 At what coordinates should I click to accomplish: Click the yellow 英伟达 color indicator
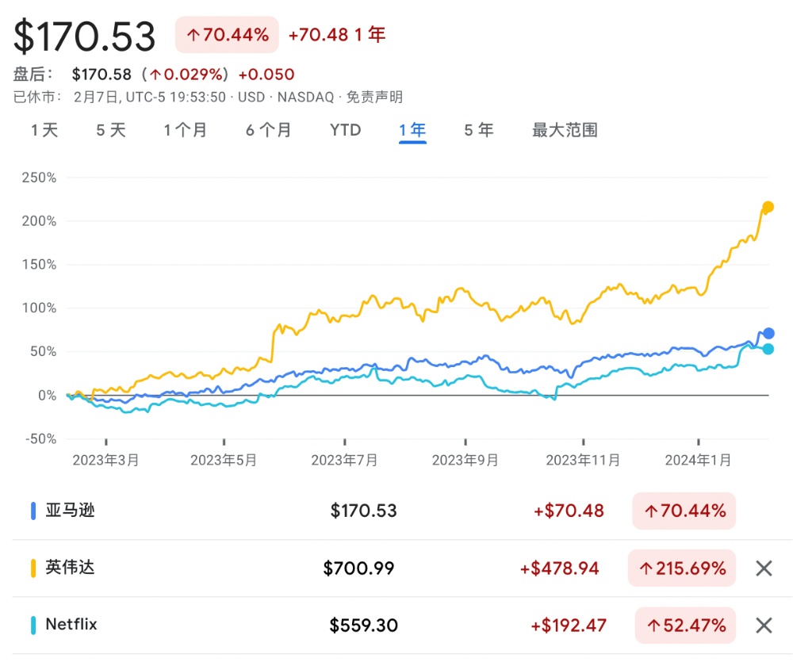(x=33, y=568)
